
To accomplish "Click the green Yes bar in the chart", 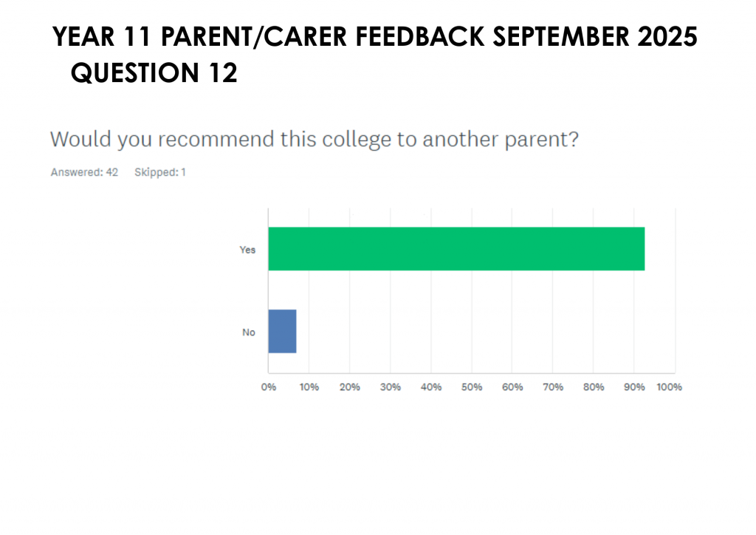I will [456, 249].
